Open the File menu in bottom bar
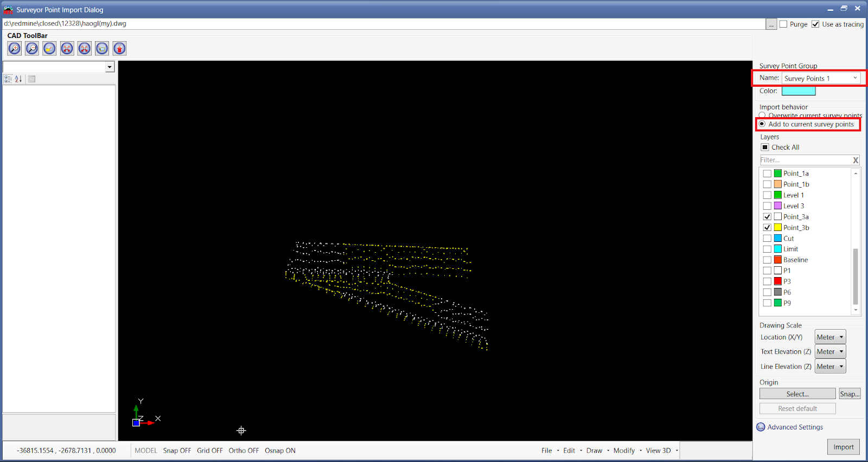This screenshot has height=462, width=868. coord(546,451)
